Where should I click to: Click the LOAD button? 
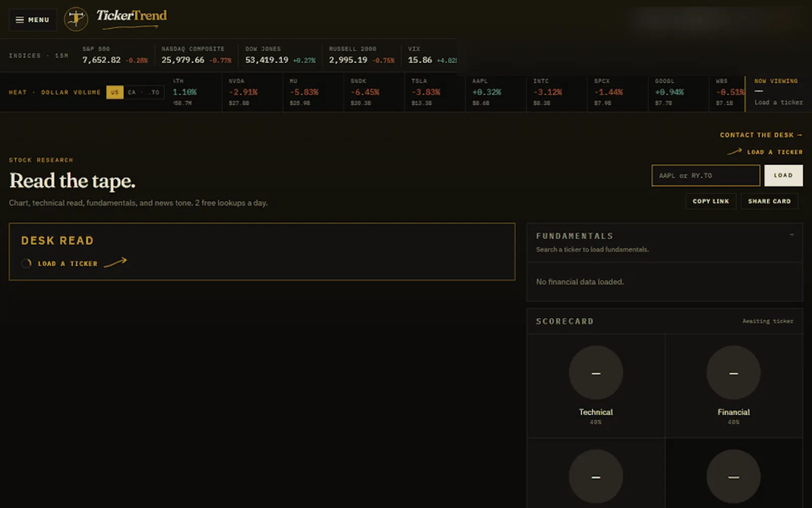point(783,175)
